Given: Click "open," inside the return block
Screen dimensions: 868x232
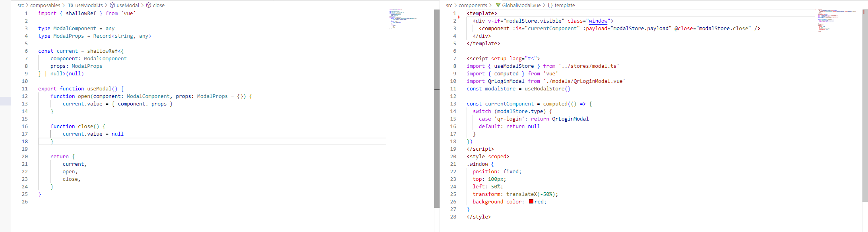Looking at the screenshot, I should pyautogui.click(x=70, y=171).
